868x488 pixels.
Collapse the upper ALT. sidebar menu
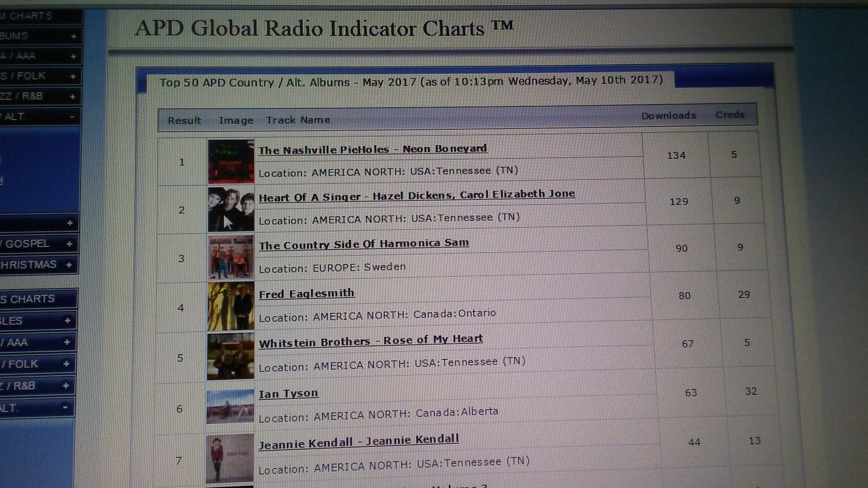(x=72, y=117)
